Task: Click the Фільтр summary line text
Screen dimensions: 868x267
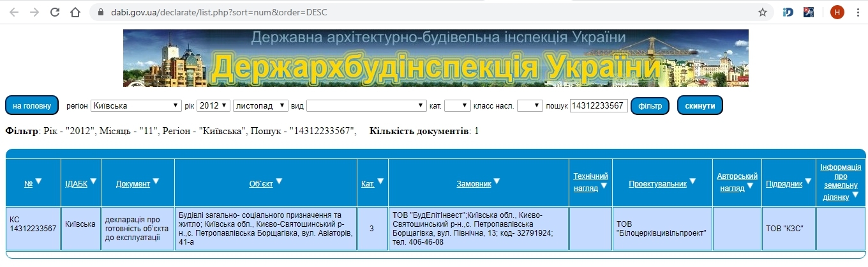Action: click(x=181, y=131)
